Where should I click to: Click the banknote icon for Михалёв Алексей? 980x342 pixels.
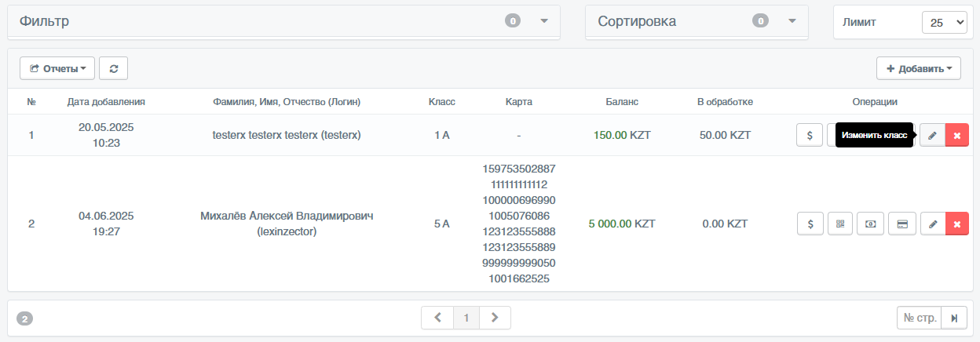871,224
